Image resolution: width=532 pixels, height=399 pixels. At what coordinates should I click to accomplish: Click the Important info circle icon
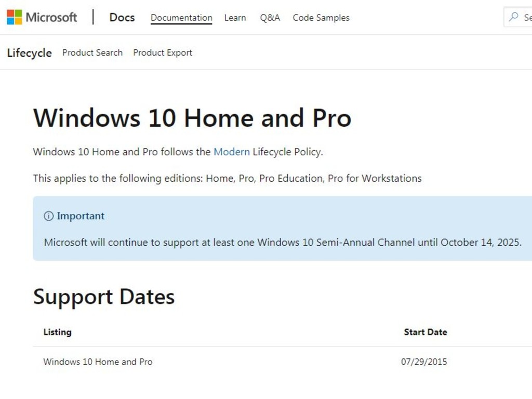coord(48,216)
